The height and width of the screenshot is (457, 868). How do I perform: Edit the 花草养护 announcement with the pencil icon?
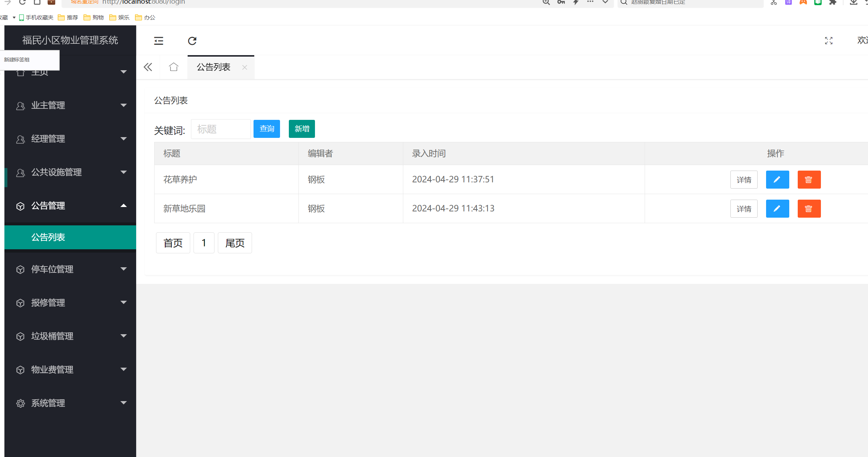coord(777,179)
